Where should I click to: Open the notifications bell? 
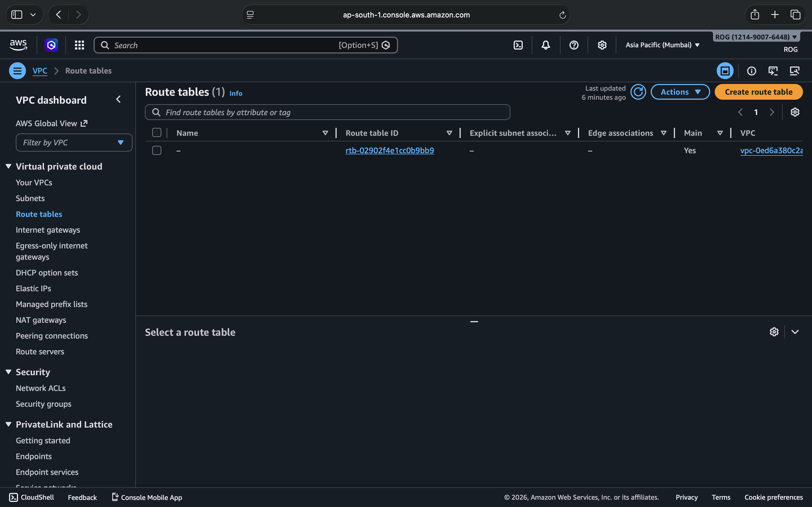pos(546,45)
